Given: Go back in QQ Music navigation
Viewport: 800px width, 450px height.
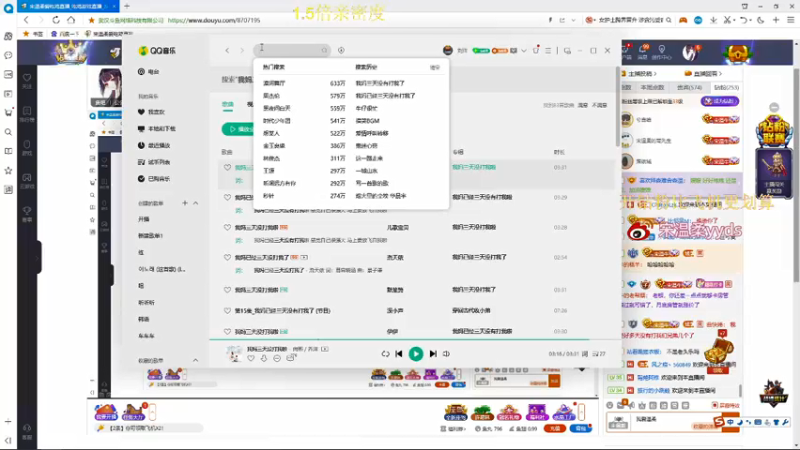Looking at the screenshot, I should [227, 51].
